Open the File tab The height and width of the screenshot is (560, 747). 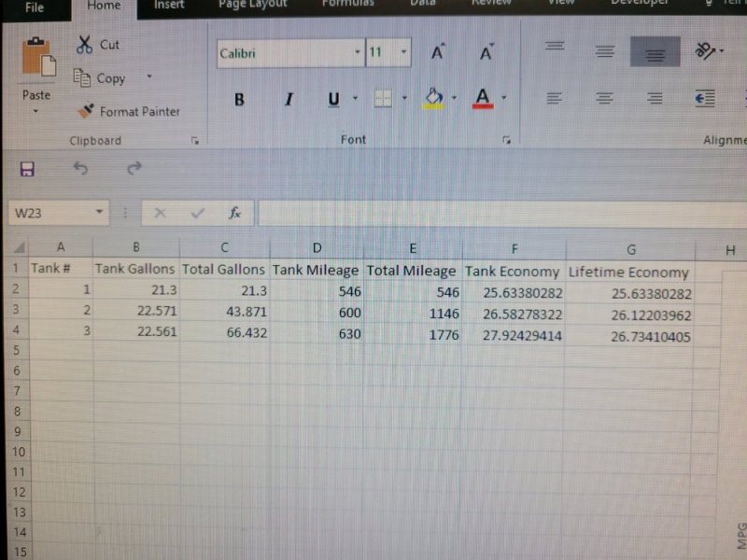pos(35,7)
